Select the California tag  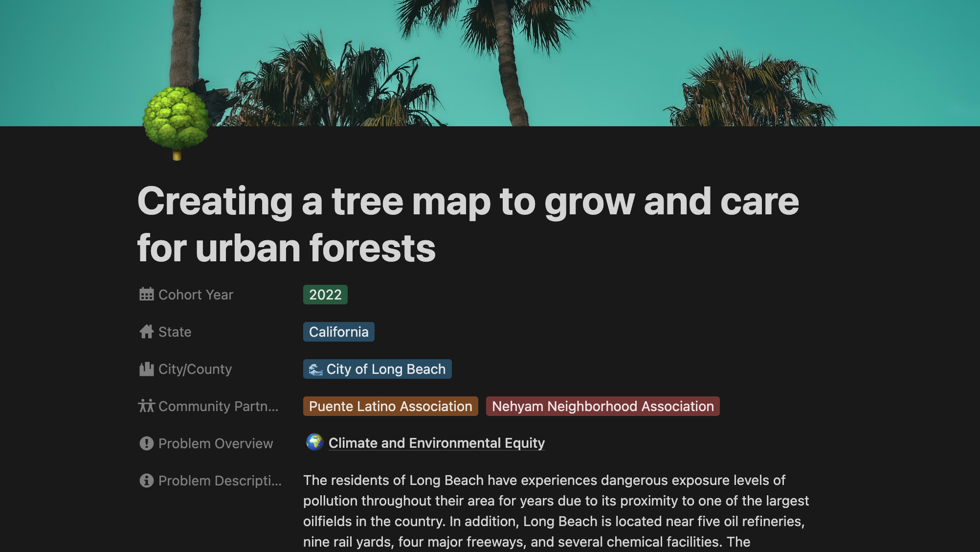pyautogui.click(x=338, y=331)
